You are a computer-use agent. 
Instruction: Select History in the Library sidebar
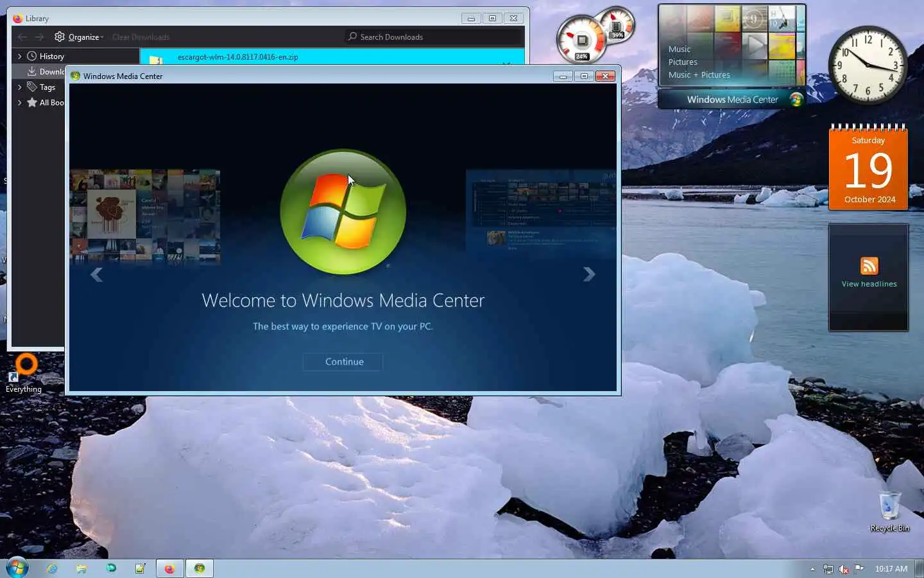coord(51,57)
